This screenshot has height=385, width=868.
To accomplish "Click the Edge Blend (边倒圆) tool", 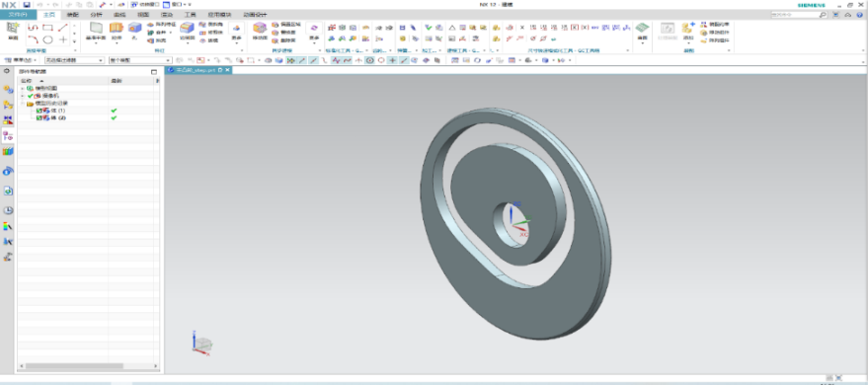I will (187, 32).
